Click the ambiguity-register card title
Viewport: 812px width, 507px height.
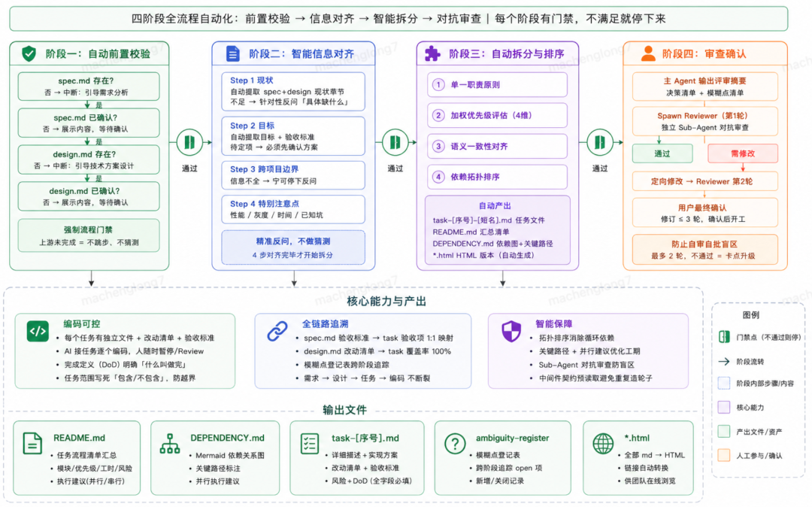tap(512, 438)
